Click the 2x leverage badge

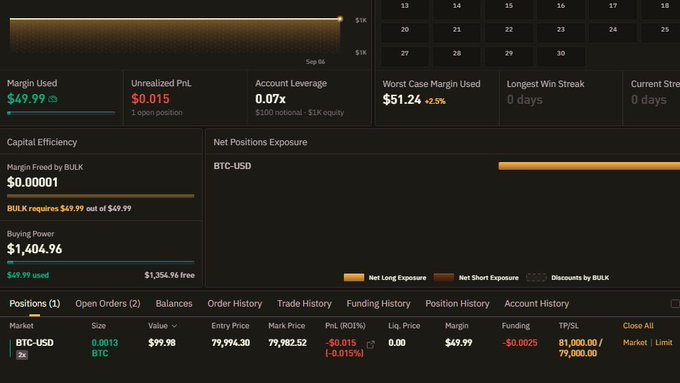[22, 355]
